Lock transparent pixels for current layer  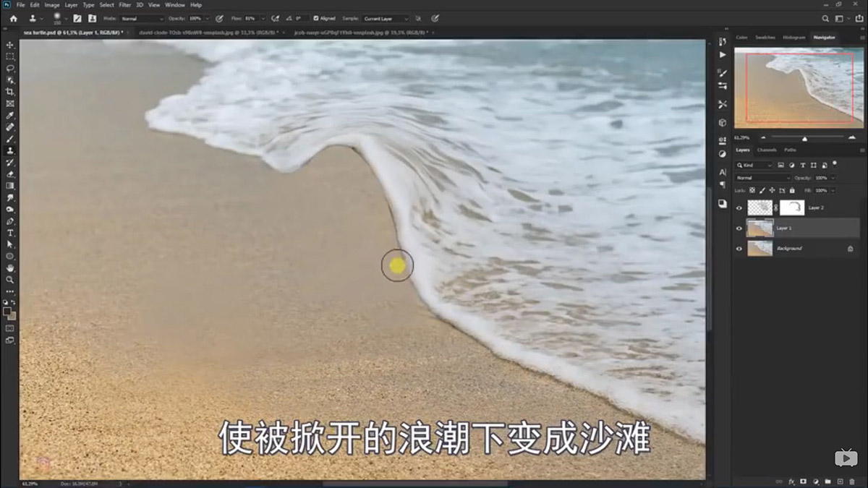(752, 190)
